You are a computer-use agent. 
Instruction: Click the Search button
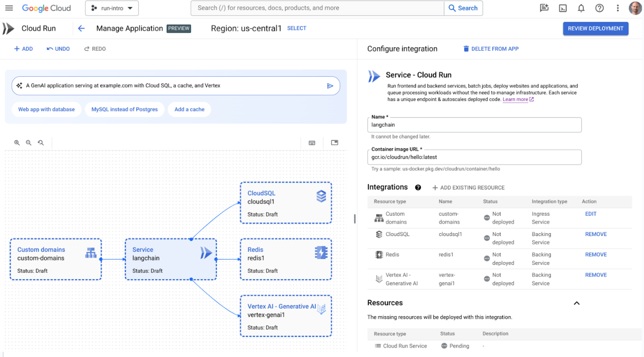(x=463, y=8)
